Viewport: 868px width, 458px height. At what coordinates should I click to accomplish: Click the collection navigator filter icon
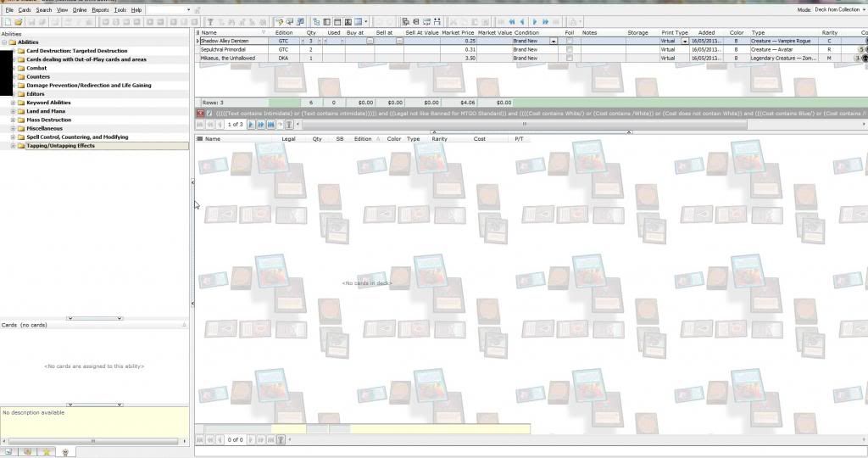pyautogui.click(x=289, y=125)
